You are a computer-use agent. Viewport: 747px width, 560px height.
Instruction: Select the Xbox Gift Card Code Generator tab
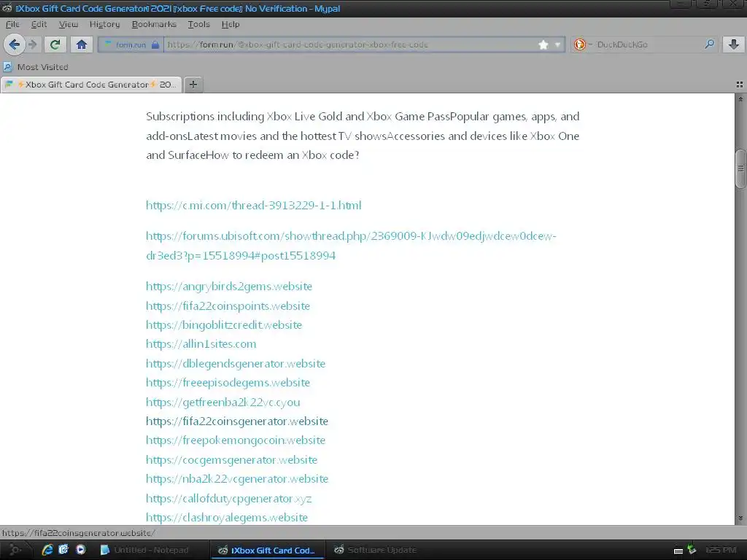tap(91, 85)
